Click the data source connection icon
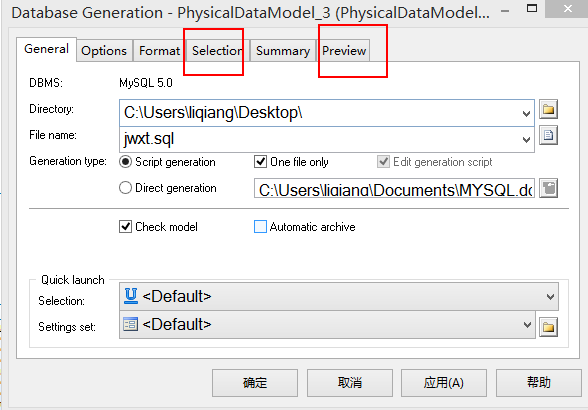 [548, 188]
